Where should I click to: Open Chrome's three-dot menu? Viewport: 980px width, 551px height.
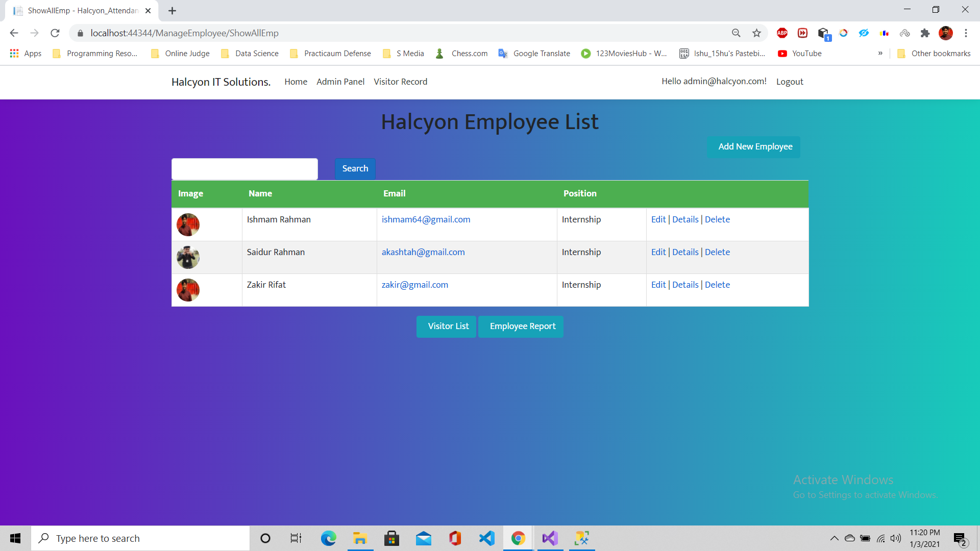pos(966,33)
